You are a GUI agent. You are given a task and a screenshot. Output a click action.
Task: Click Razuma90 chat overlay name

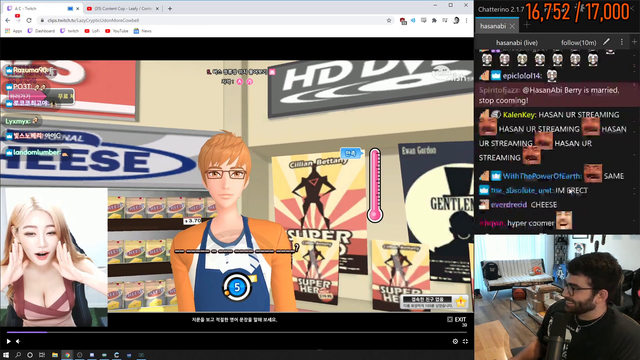coord(31,70)
